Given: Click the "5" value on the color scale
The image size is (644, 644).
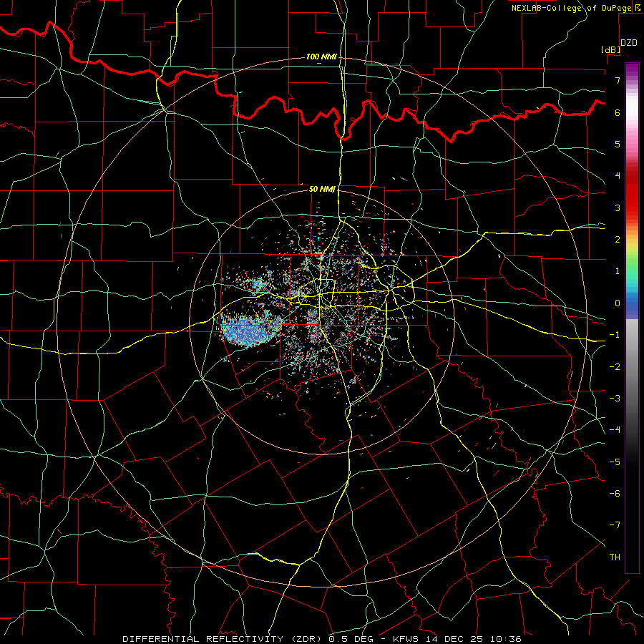Looking at the screenshot, I should point(618,144).
